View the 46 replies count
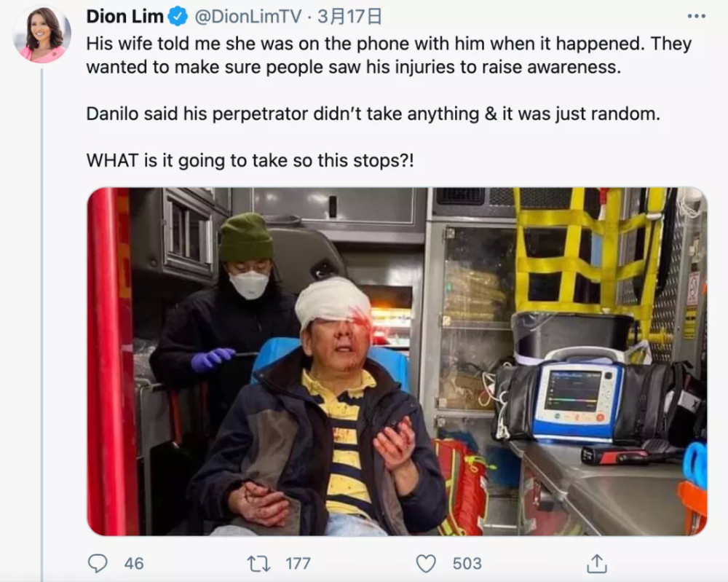 [x=134, y=563]
